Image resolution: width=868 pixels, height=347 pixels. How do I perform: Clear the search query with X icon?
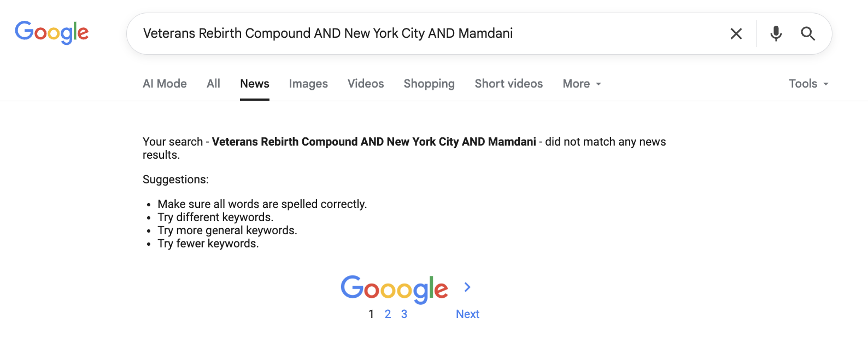coord(736,34)
